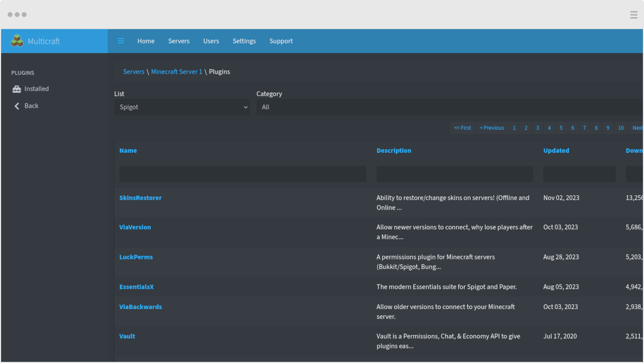Select the SkinsRestorer date Nov 02, 2023
This screenshot has height=363, width=644.
tap(561, 197)
